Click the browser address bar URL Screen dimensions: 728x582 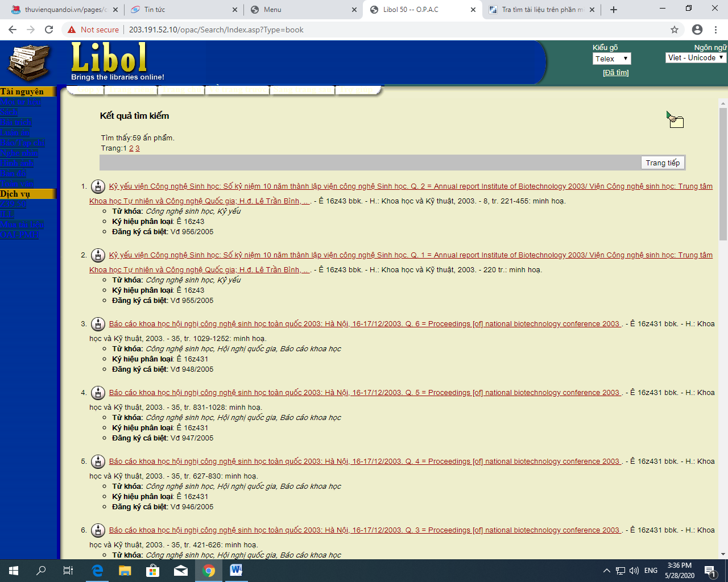click(x=216, y=30)
